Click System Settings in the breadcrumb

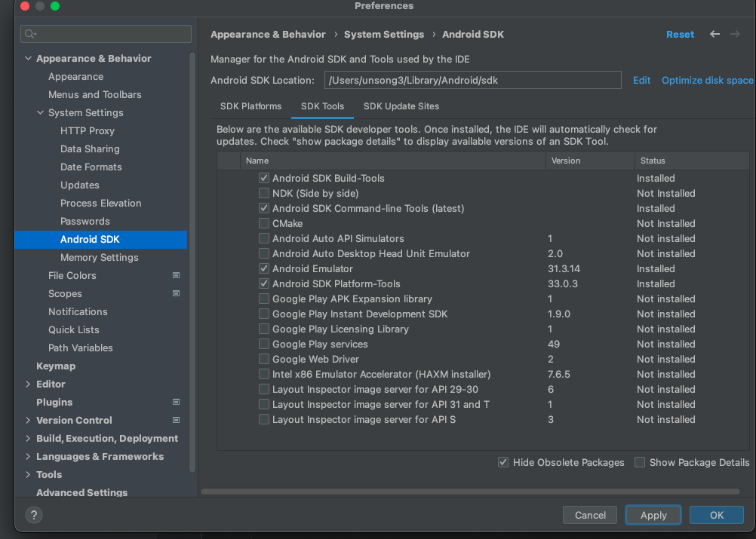coord(384,34)
